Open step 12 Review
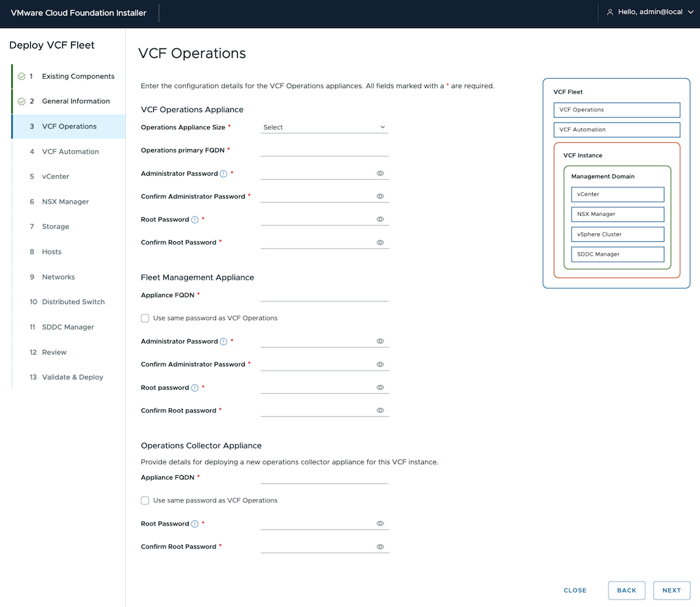 [x=68, y=352]
